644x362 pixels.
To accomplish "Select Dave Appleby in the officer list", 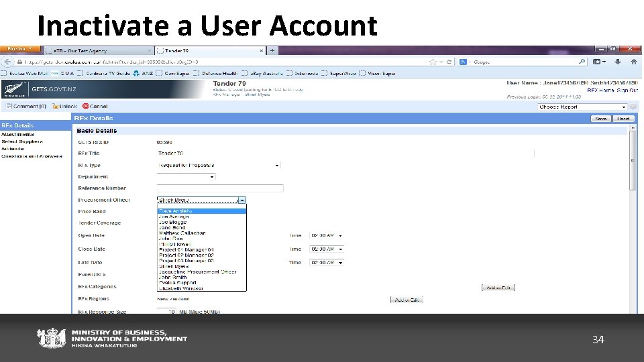I will point(202,211).
